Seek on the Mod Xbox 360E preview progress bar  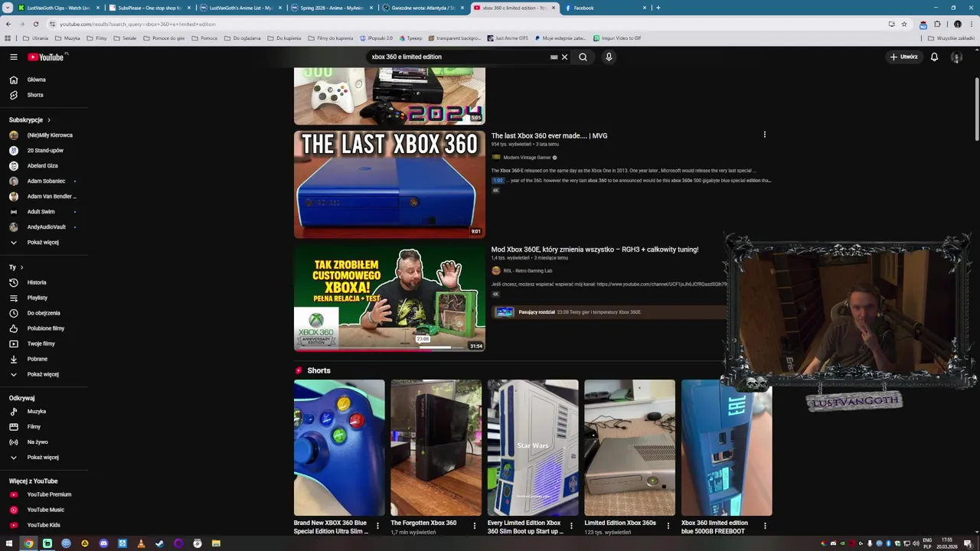[x=389, y=348]
